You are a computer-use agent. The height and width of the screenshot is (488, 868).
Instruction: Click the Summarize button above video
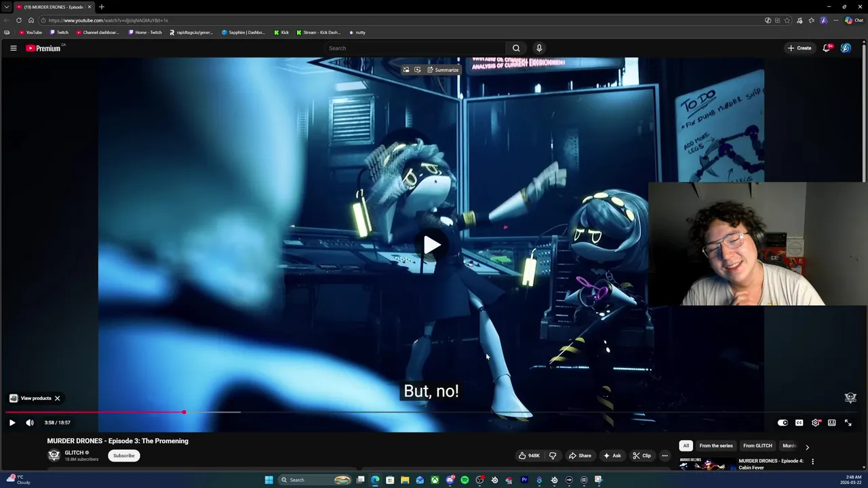click(x=443, y=70)
